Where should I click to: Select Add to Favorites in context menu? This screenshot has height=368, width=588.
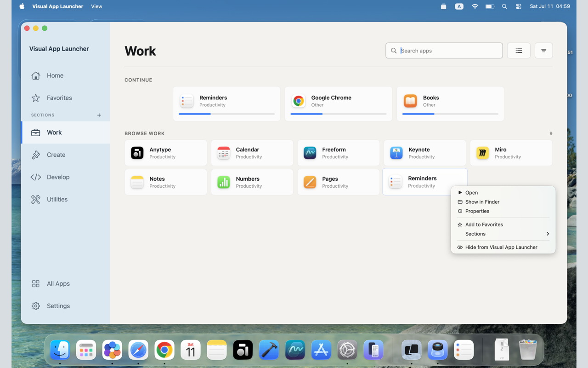pyautogui.click(x=503, y=224)
